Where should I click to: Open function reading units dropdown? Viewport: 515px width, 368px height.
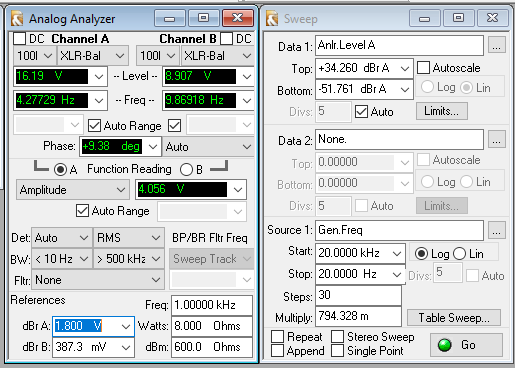pos(238,190)
